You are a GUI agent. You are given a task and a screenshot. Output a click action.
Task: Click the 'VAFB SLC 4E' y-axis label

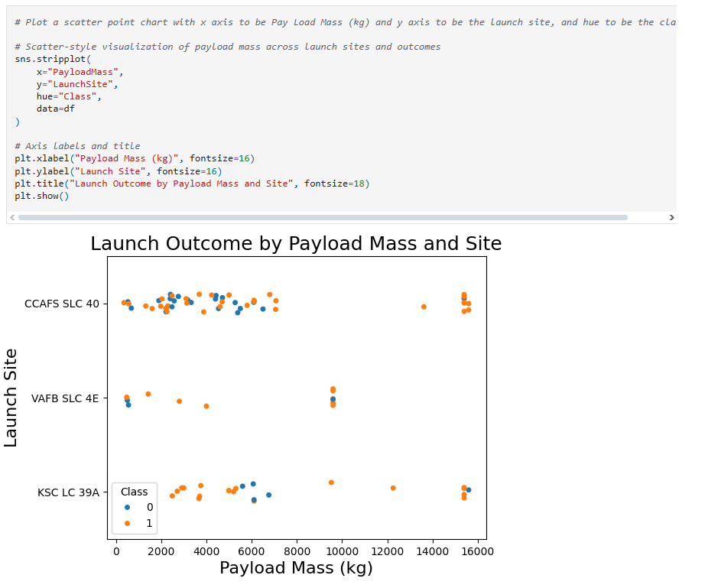(65, 398)
